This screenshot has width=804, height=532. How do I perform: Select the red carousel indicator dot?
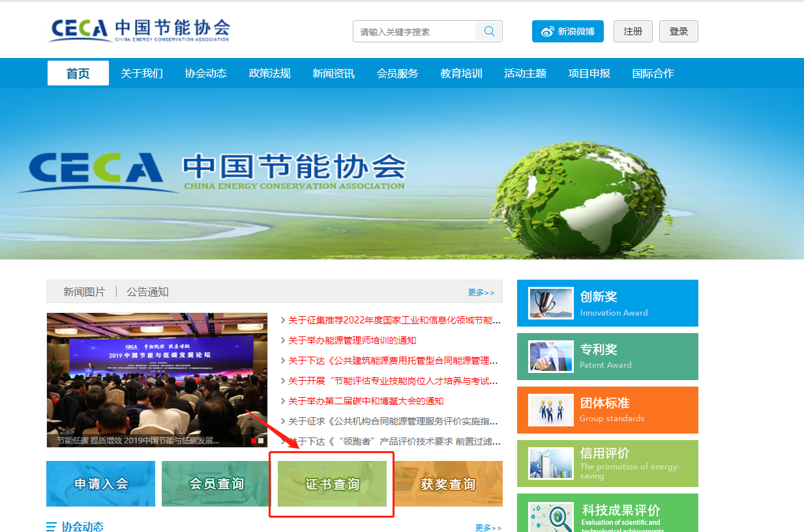pos(254,441)
